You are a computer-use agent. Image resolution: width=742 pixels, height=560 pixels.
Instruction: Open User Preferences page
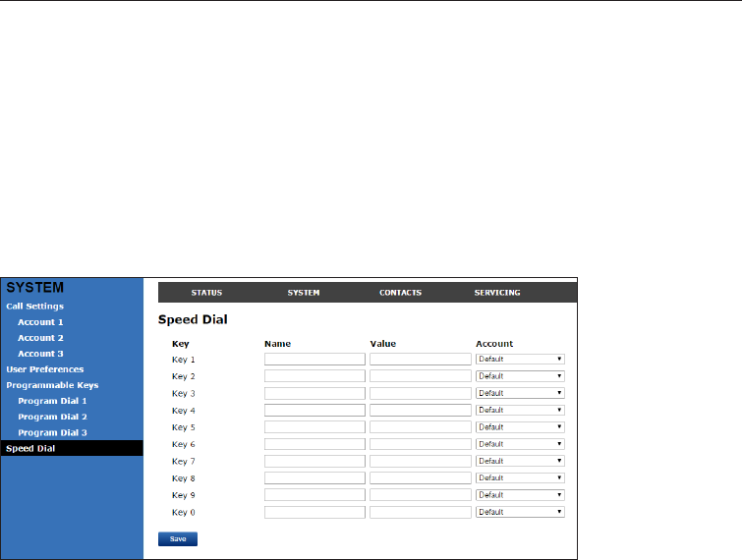click(44, 369)
